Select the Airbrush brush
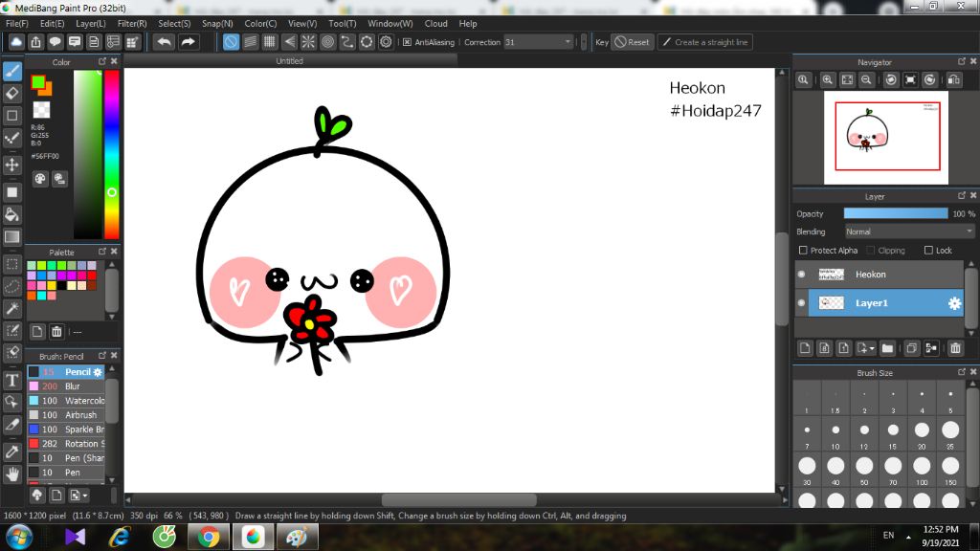 66,415
